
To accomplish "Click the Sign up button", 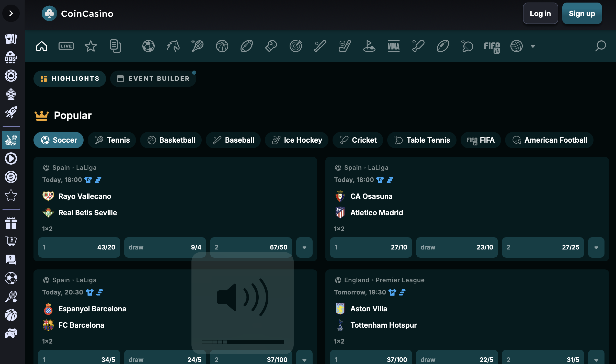I will [582, 13].
